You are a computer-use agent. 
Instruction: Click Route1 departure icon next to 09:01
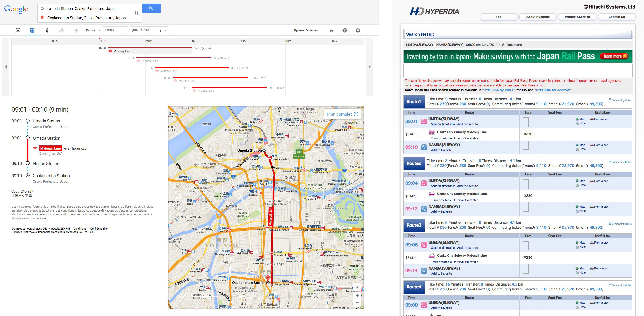424,121
